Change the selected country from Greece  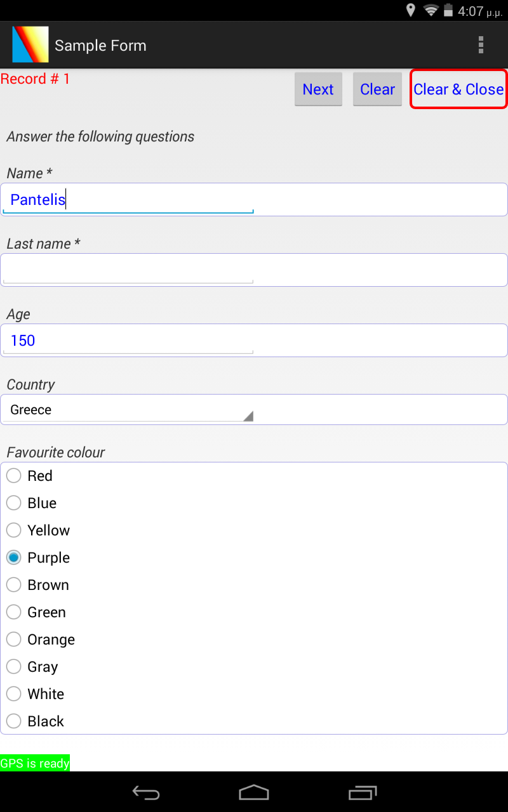(127, 409)
